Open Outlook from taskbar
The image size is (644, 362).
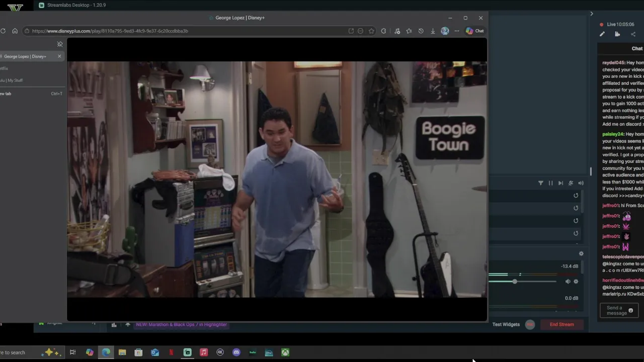tap(155, 352)
